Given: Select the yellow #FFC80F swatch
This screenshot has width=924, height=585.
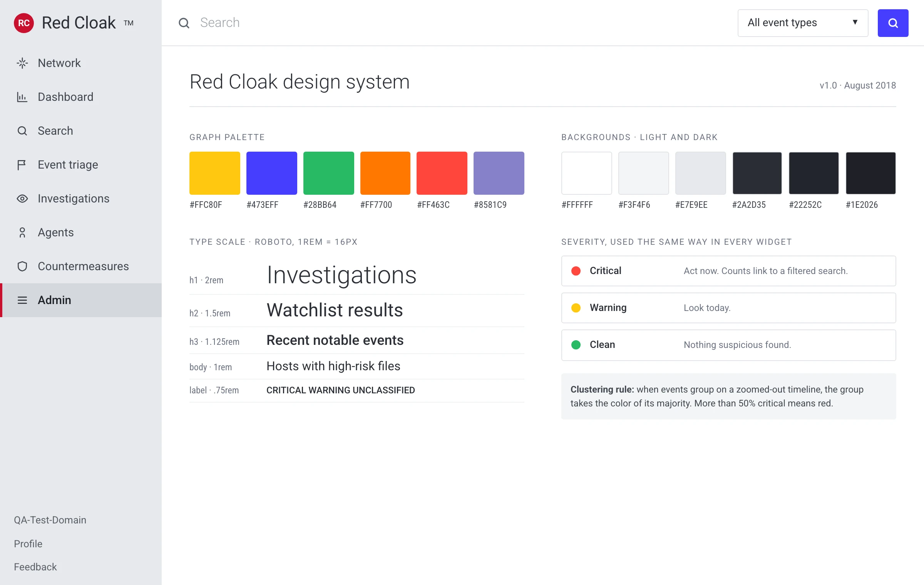Looking at the screenshot, I should [x=215, y=173].
